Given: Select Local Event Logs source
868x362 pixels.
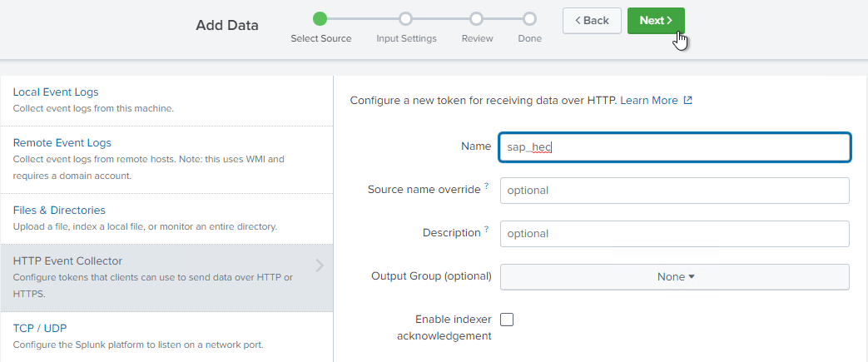Looking at the screenshot, I should (x=55, y=92).
